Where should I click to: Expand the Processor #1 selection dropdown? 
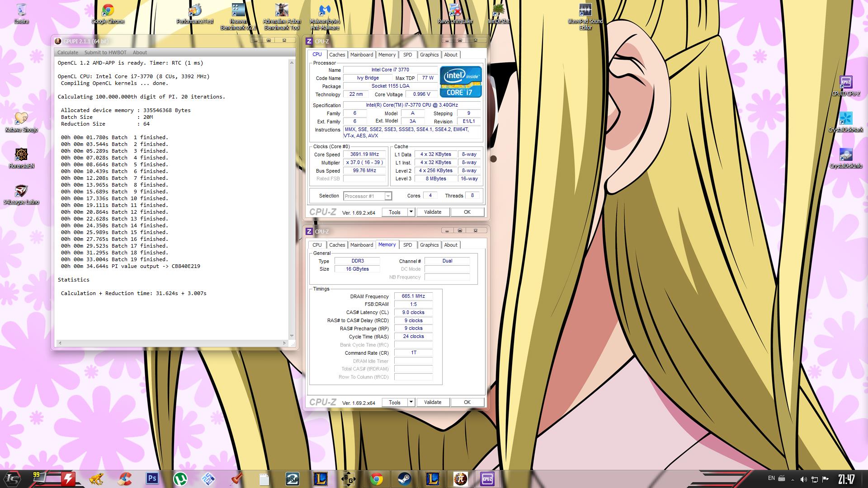click(x=388, y=196)
